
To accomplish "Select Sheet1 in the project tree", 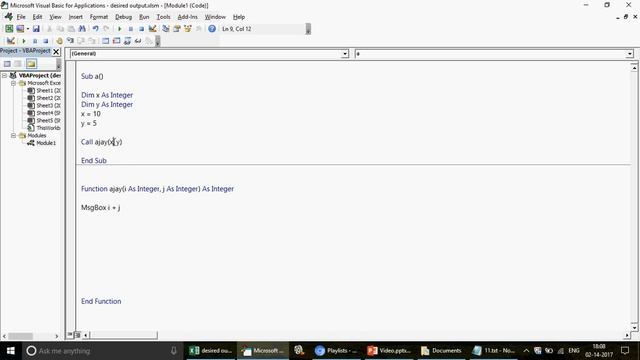I will [44, 91].
